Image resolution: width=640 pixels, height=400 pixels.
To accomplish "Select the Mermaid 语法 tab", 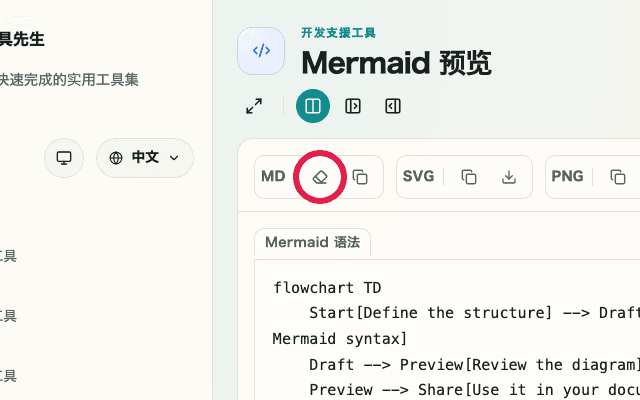I will click(x=313, y=242).
